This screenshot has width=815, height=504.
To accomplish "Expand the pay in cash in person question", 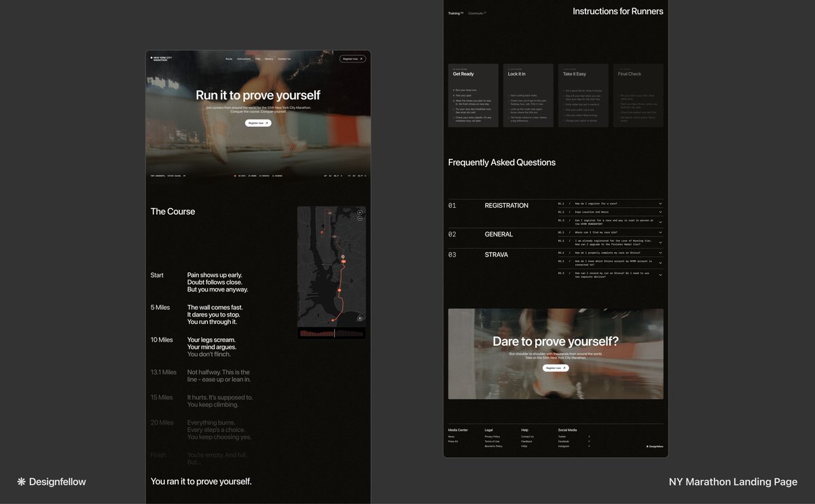I will coord(611,221).
